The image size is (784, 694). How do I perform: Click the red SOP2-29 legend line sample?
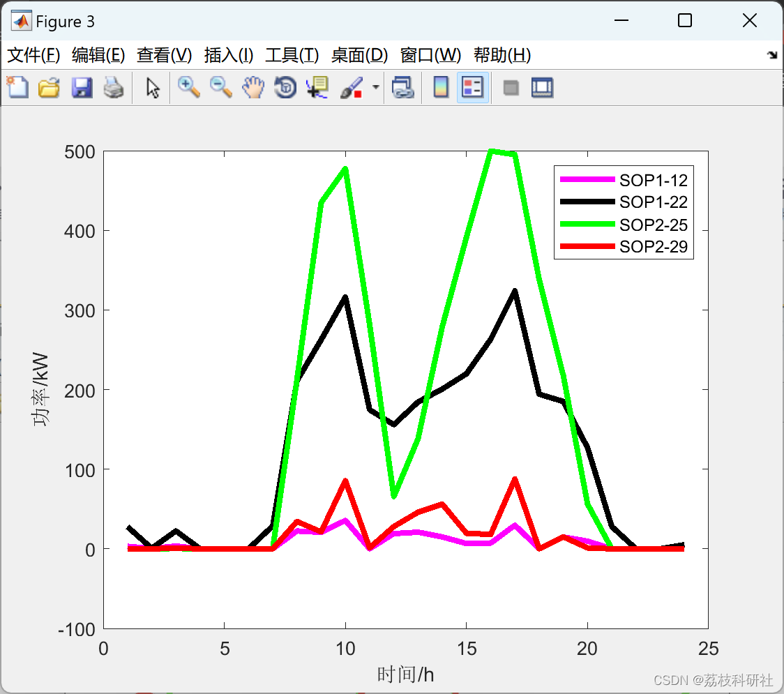click(x=587, y=246)
